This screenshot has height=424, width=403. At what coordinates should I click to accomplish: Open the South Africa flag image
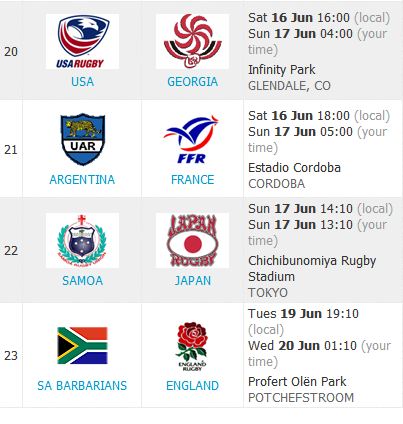(x=82, y=345)
